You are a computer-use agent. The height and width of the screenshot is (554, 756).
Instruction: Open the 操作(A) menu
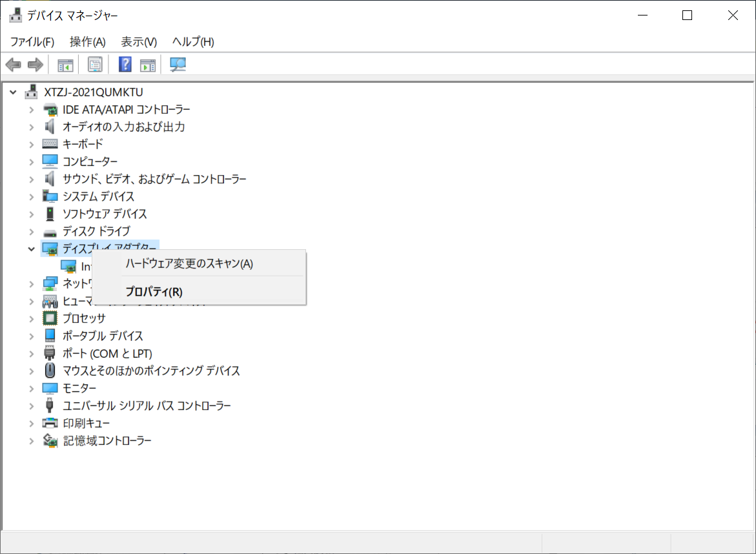(87, 42)
